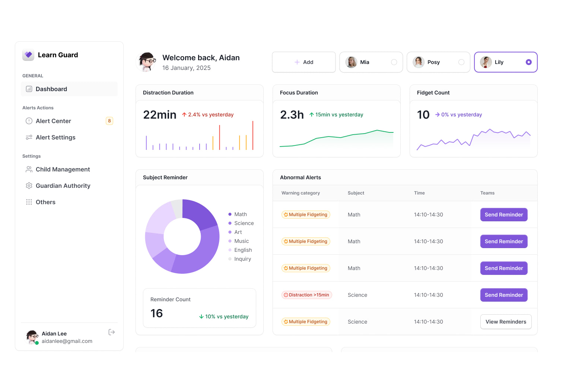Click the Others grid dots icon
The height and width of the screenshot is (392, 563).
[29, 202]
